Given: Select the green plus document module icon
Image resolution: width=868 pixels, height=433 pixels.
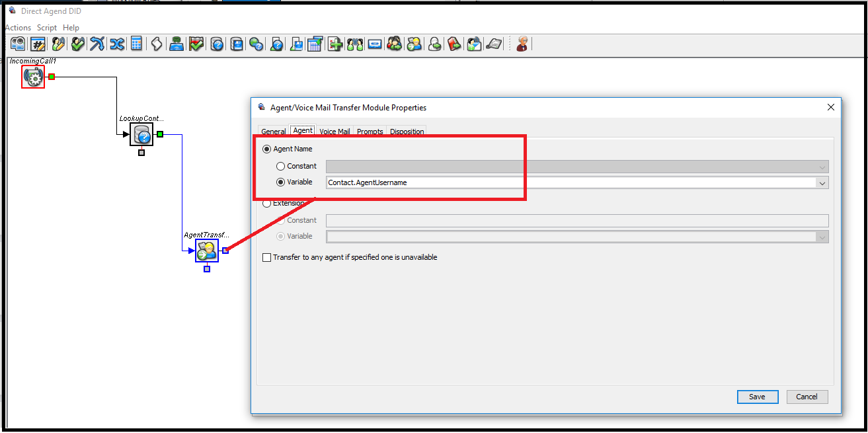Looking at the screenshot, I should [335, 44].
